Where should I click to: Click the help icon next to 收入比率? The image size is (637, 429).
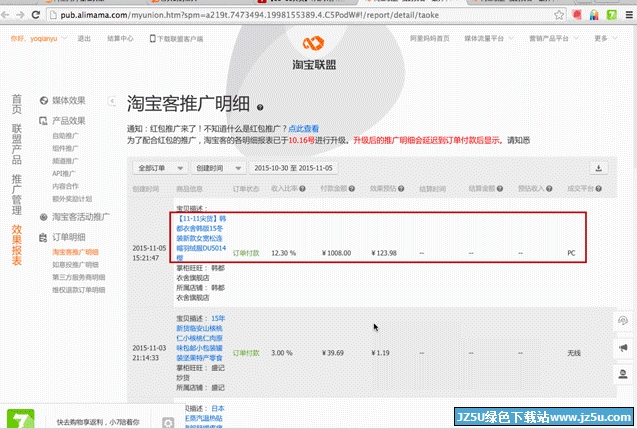(302, 189)
